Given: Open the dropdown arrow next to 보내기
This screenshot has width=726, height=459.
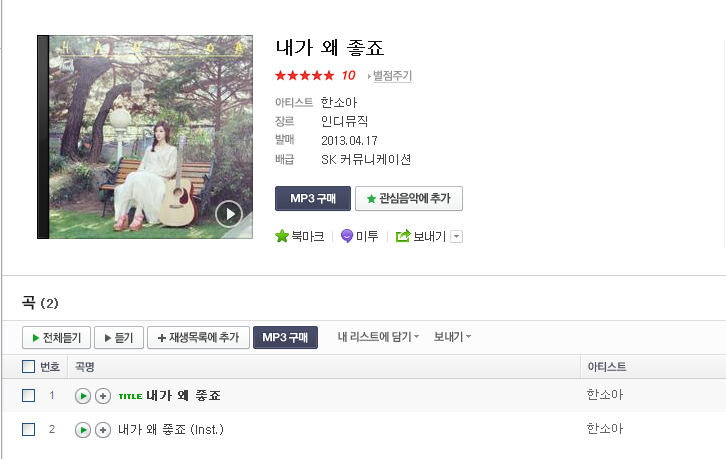Looking at the screenshot, I should pyautogui.click(x=457, y=237).
